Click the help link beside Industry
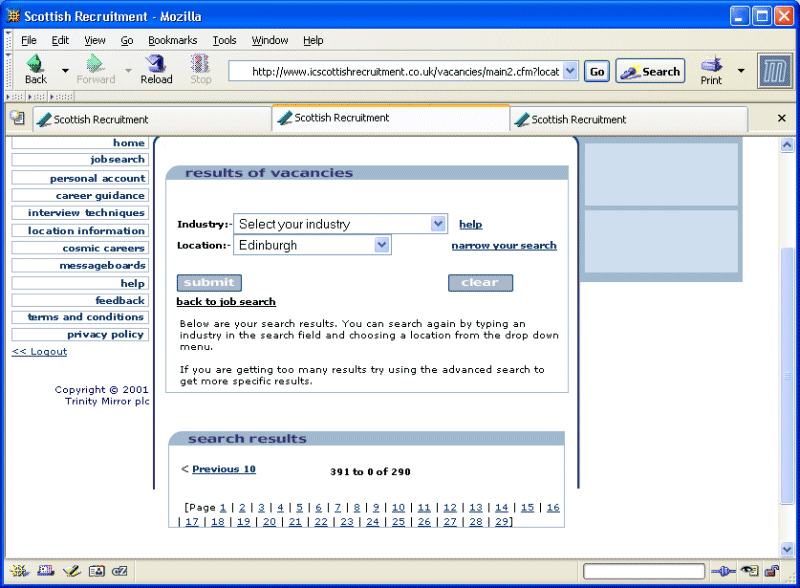800x588 pixels. tap(470, 224)
